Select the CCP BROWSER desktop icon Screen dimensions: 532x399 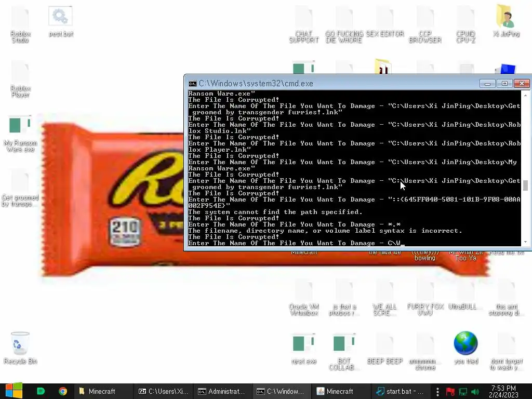[x=425, y=24]
